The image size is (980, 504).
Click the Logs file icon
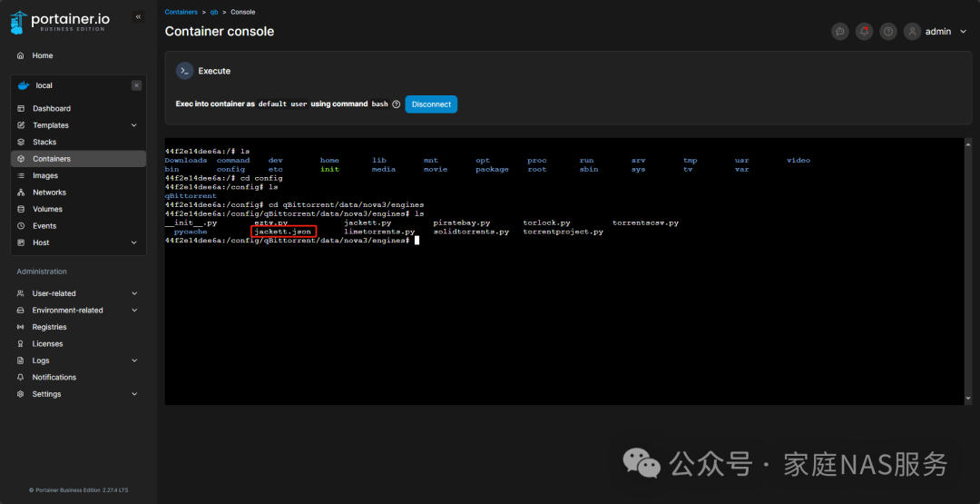click(21, 361)
